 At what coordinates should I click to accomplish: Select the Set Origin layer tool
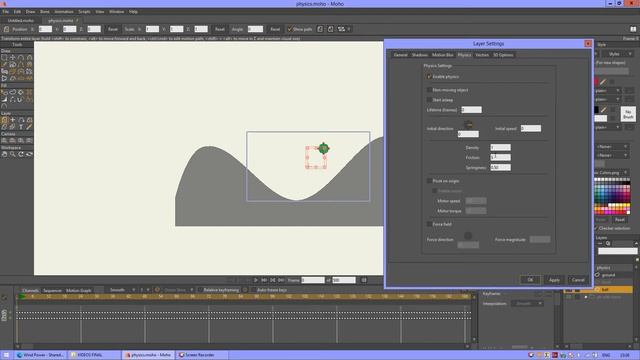tap(13, 120)
